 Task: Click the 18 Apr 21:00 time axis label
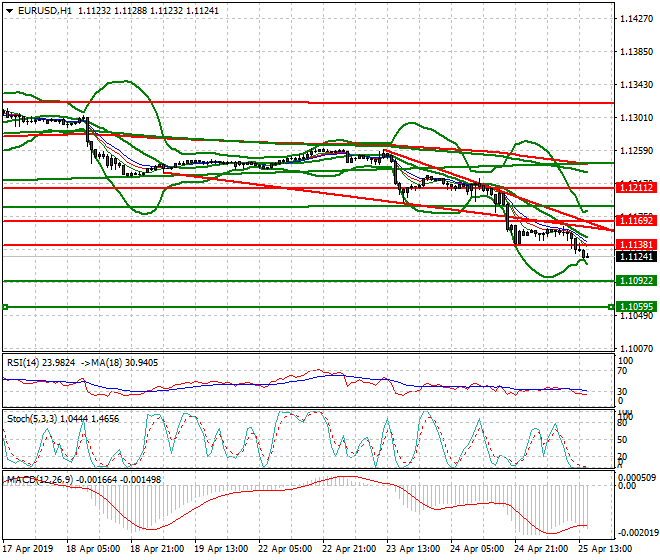tap(157, 549)
